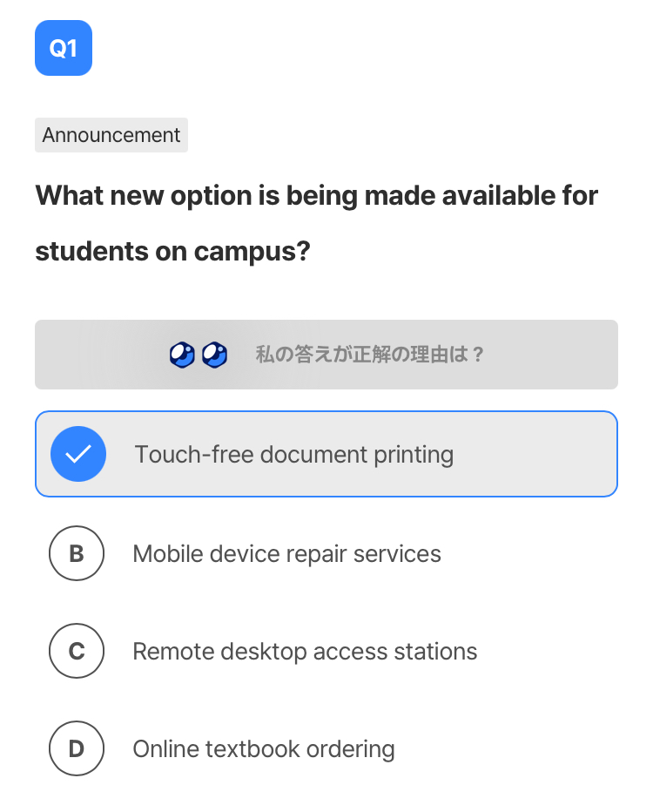The image size is (653, 812).
Task: Select the "Touch-free document printing" answer text
Action: (x=293, y=454)
